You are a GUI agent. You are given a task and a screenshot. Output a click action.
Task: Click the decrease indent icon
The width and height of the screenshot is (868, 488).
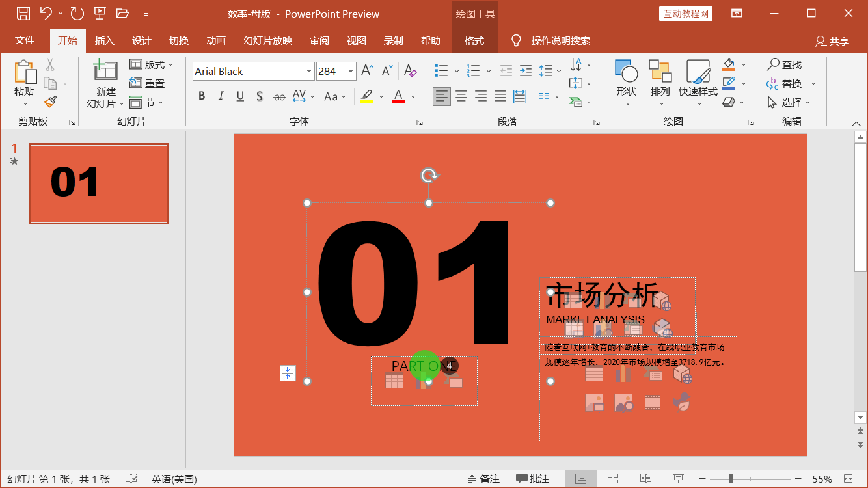(506, 71)
